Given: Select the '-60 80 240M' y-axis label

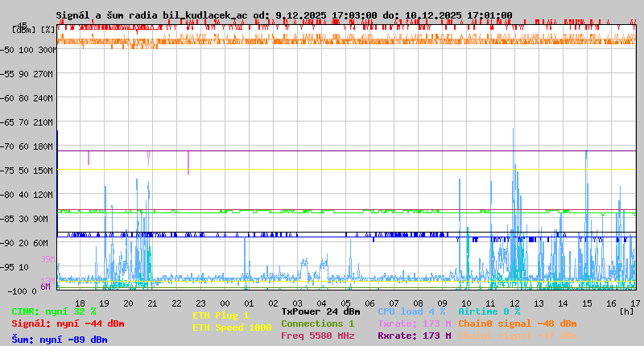Looking at the screenshot, I should [27, 98].
